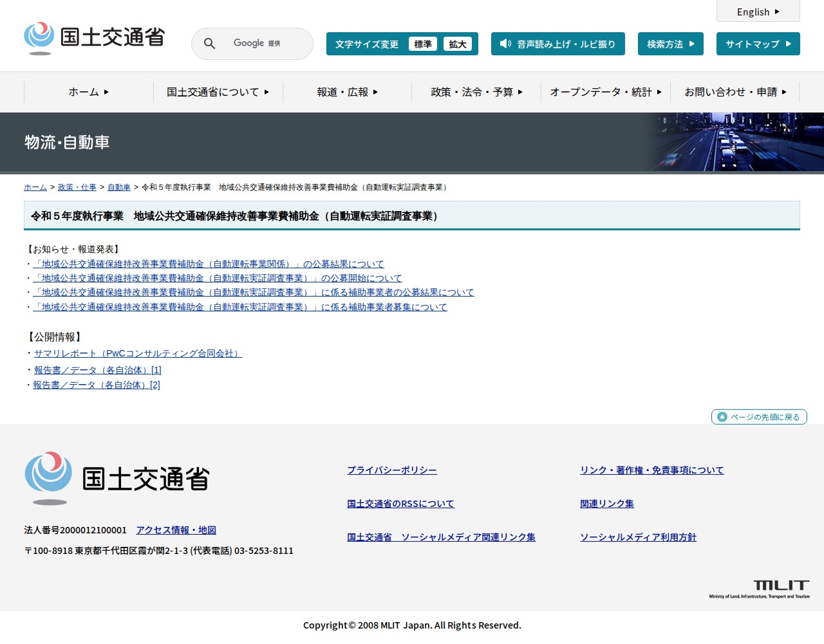This screenshot has height=644, width=824.
Task: Set text size to 標準
Action: pyautogui.click(x=423, y=44)
